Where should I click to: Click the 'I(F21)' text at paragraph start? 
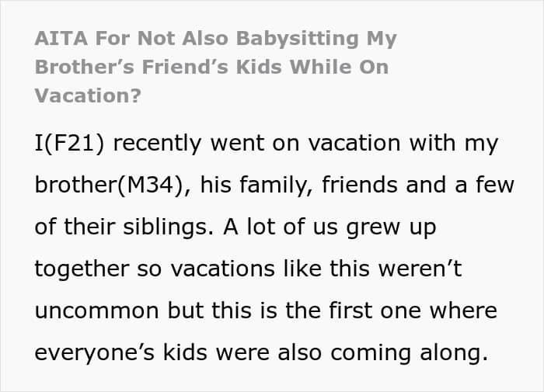pos(69,143)
